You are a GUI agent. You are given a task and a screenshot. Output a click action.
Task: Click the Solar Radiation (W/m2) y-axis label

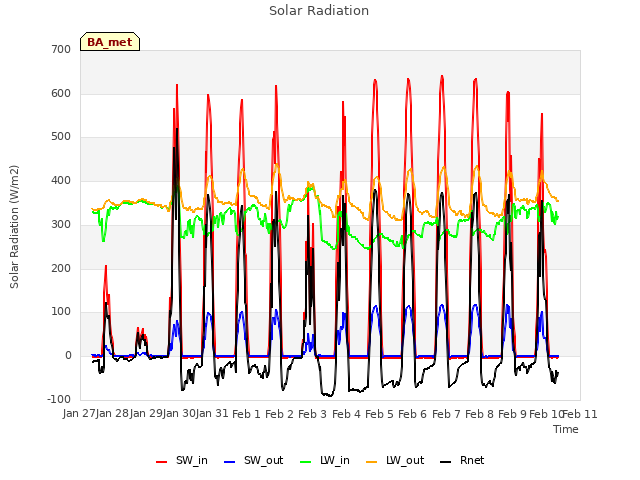(x=14, y=227)
